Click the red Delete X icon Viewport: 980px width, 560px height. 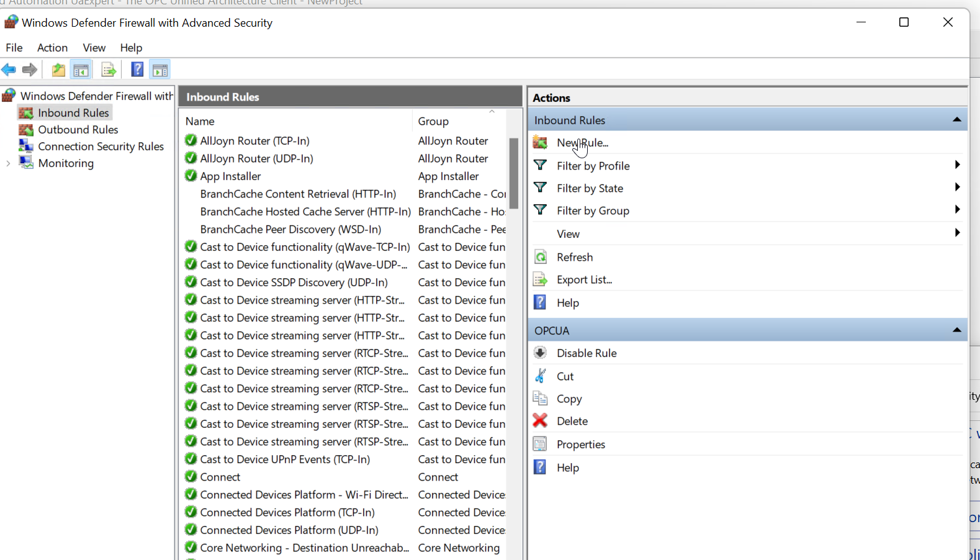point(541,420)
